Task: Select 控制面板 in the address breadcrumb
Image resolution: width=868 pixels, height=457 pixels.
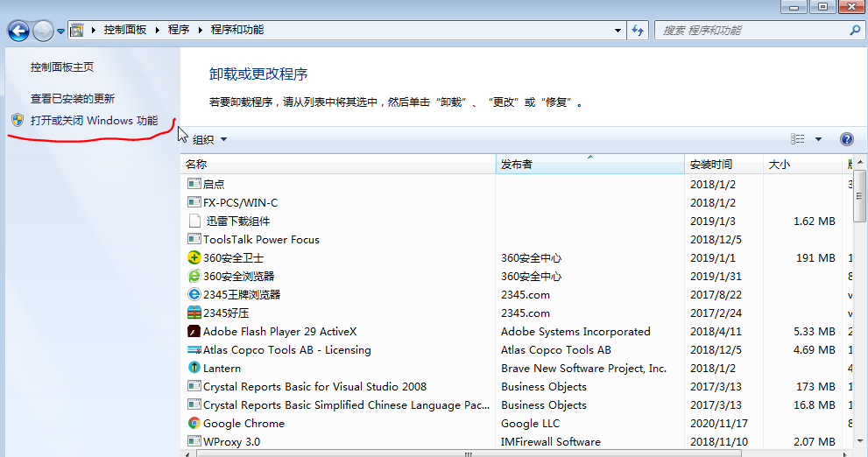Action: (x=125, y=30)
